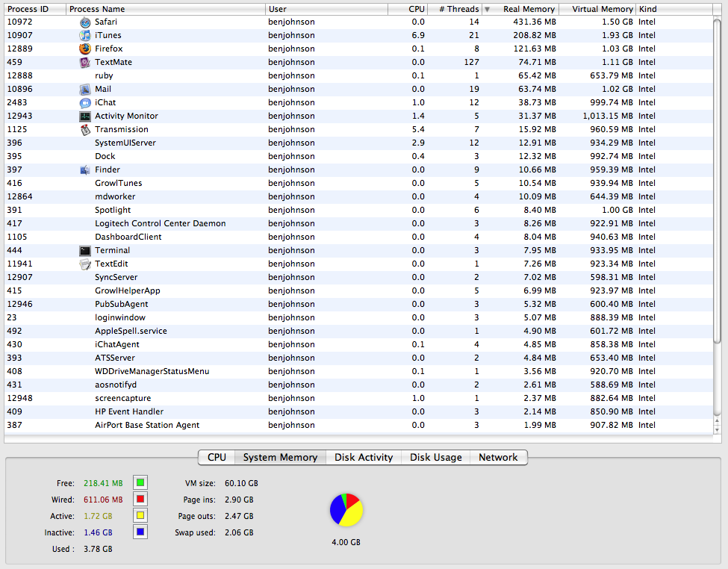Sort by the User column header
The height and width of the screenshot is (569, 728).
coord(327,9)
